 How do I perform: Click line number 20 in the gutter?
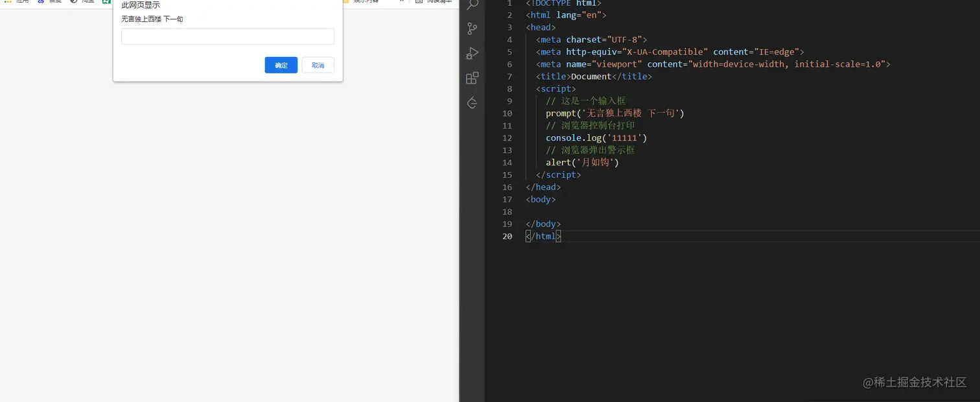(x=507, y=237)
